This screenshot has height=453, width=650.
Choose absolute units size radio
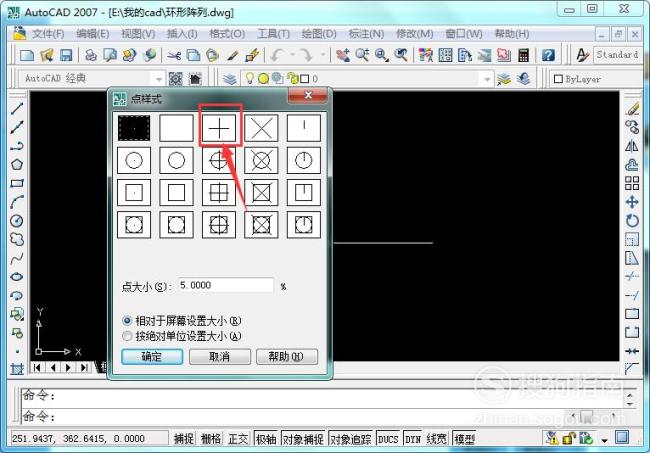pos(127,336)
